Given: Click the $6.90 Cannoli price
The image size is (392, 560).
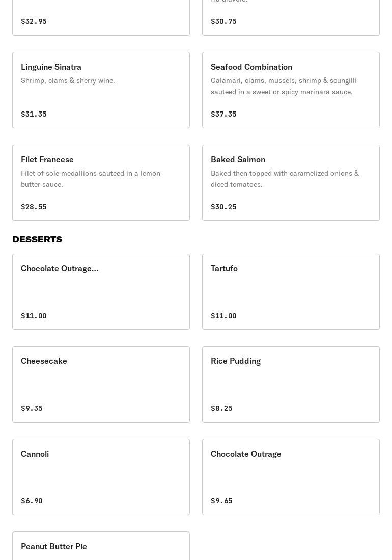Looking at the screenshot, I should pos(32,501).
